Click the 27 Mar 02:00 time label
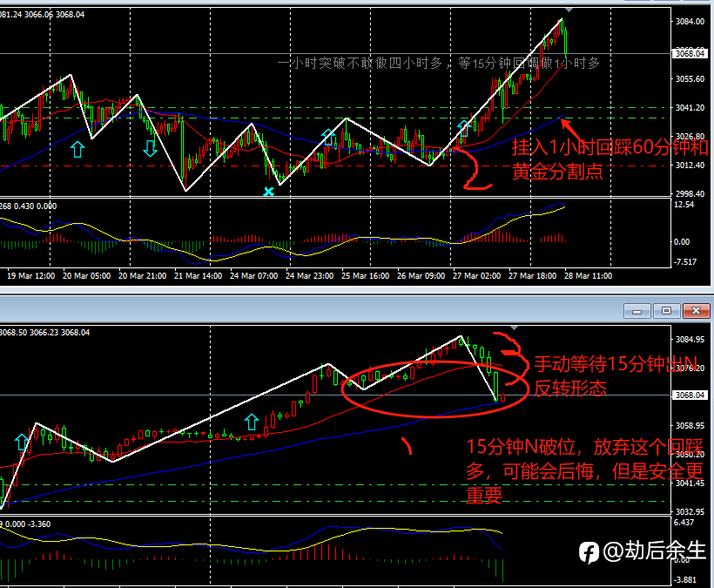The image size is (714, 588). [477, 275]
